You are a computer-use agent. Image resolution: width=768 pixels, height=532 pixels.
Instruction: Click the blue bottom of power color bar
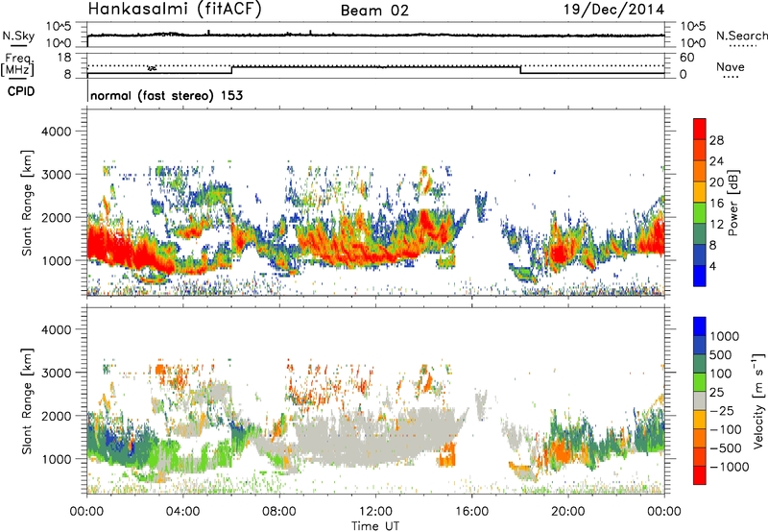tap(700, 276)
